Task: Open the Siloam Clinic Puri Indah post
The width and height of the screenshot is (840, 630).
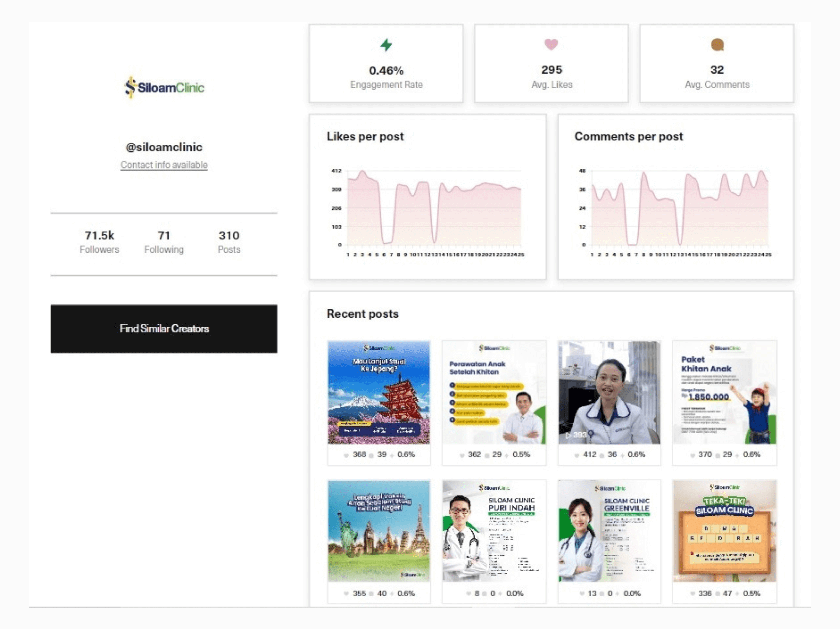Action: point(494,532)
